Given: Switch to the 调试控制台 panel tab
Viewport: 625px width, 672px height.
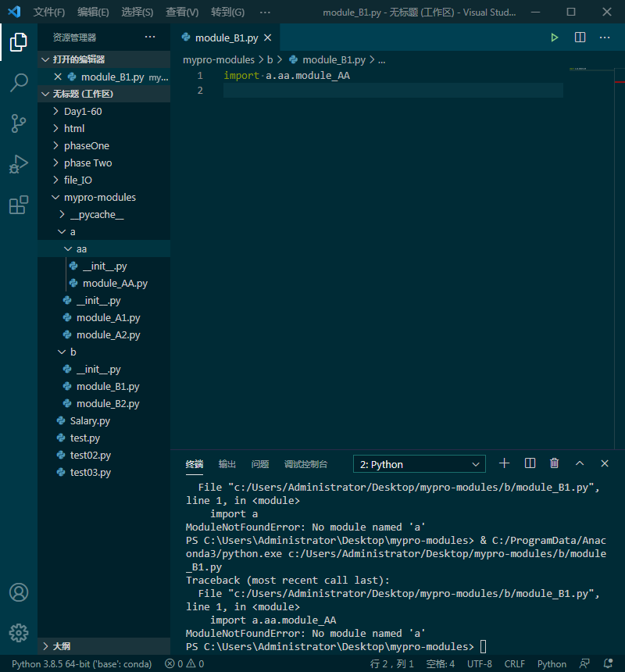Looking at the screenshot, I should (x=306, y=464).
